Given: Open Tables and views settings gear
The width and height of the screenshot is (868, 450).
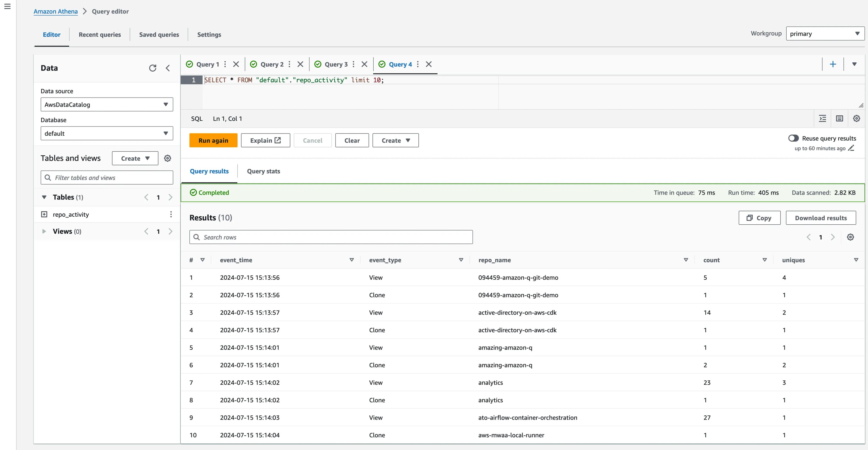Looking at the screenshot, I should point(167,159).
